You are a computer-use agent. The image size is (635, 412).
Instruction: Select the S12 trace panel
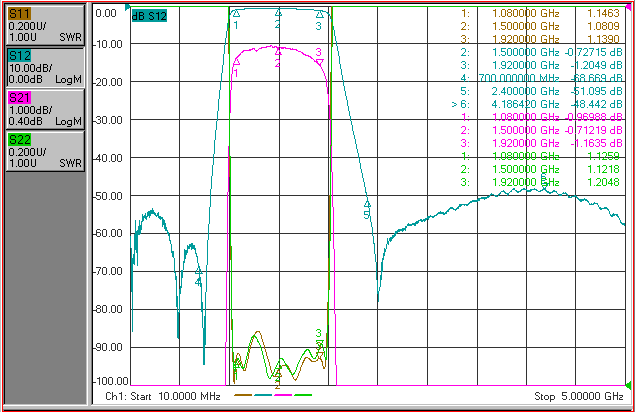[x=45, y=67]
